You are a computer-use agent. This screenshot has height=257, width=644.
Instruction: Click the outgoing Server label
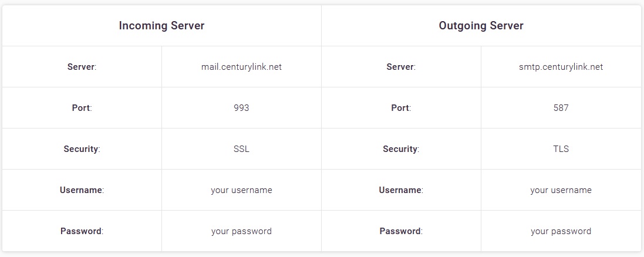401,67
